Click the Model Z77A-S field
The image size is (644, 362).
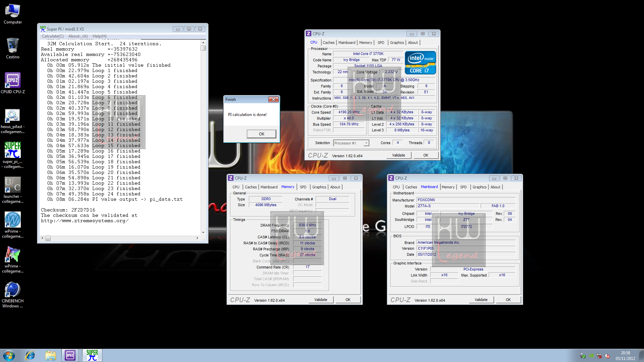pos(448,206)
